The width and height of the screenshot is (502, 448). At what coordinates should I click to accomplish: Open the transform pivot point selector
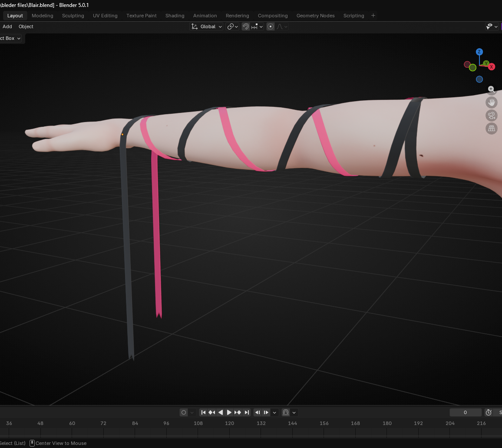click(x=232, y=26)
